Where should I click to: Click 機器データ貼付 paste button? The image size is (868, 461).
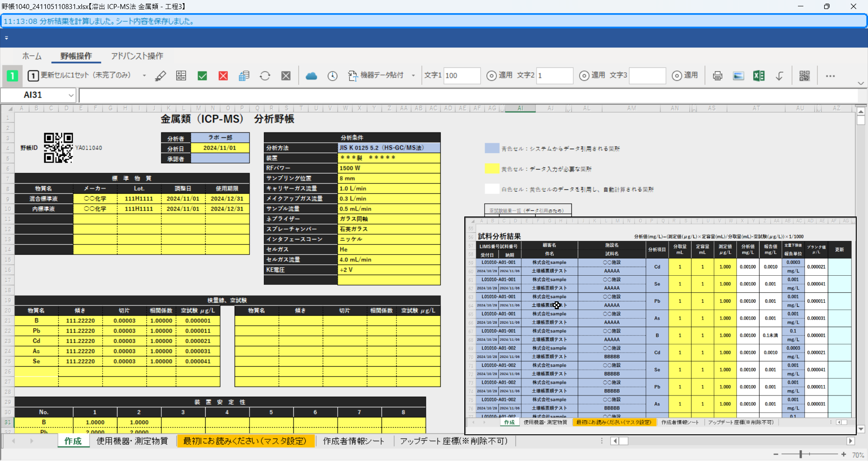[x=376, y=75]
